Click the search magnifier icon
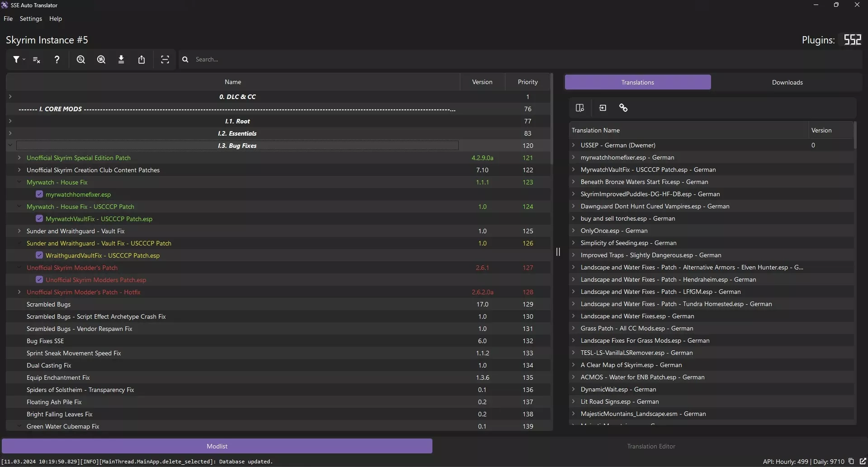The image size is (868, 467). 185,59
